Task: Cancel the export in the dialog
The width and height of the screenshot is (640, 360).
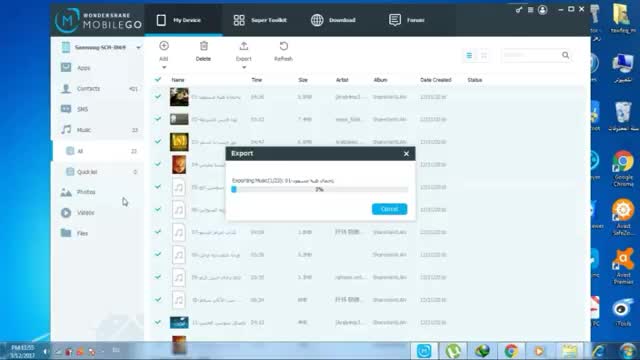Action: coord(389,209)
